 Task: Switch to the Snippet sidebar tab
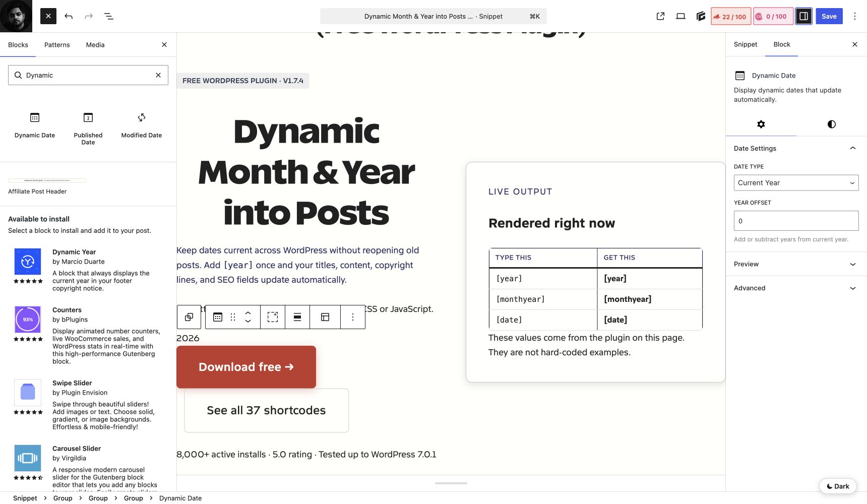746,44
